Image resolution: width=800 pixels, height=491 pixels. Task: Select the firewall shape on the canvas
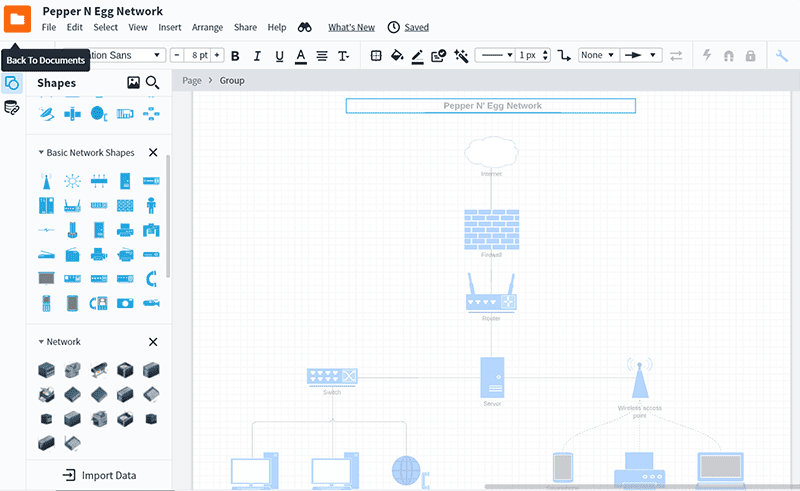(x=491, y=228)
